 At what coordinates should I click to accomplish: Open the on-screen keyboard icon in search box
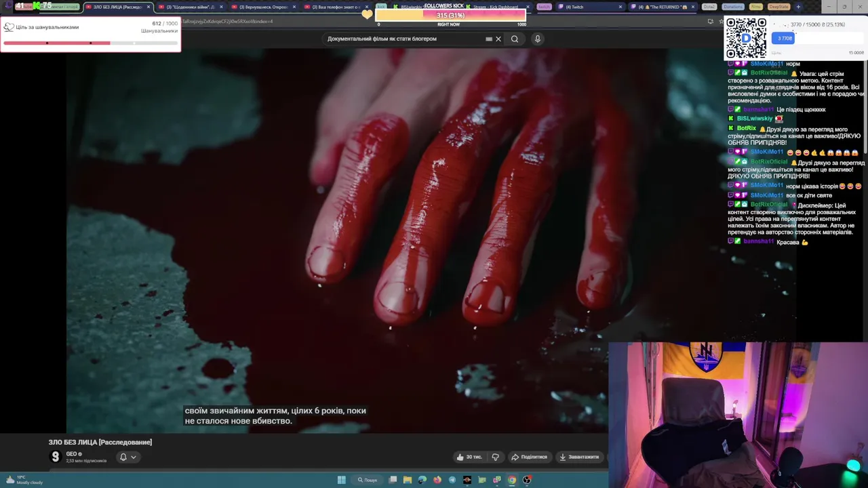pos(489,39)
